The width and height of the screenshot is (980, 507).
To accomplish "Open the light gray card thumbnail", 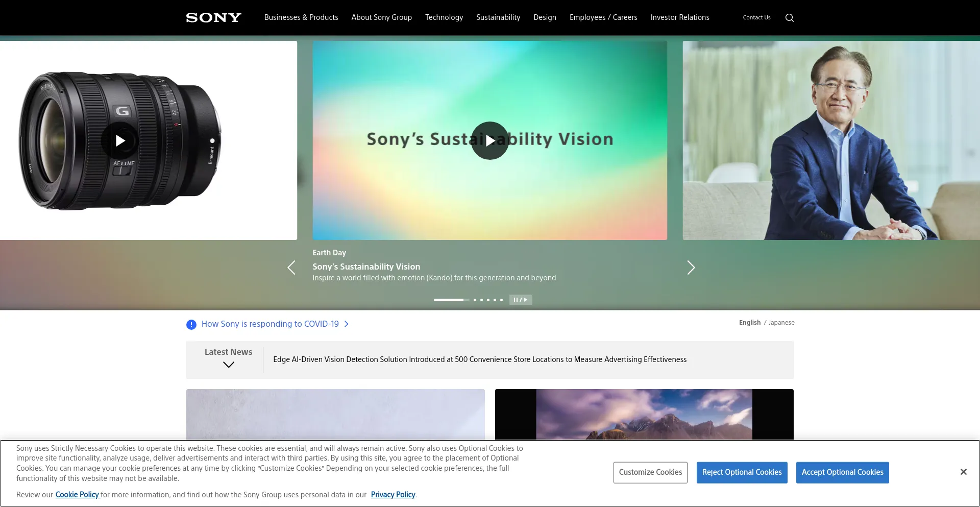I will click(x=335, y=414).
